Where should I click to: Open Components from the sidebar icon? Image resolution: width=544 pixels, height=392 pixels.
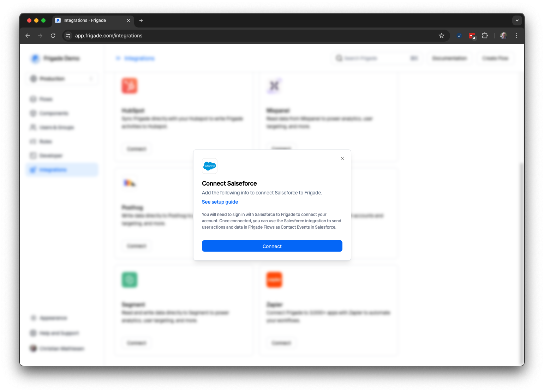pyautogui.click(x=33, y=113)
